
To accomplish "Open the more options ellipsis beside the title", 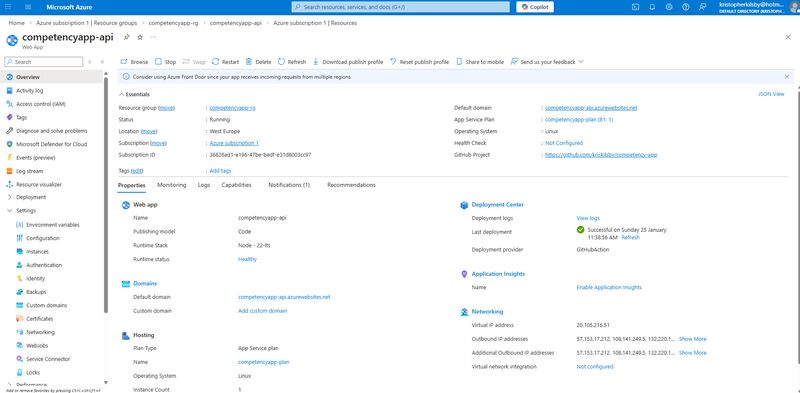I will tap(153, 37).
